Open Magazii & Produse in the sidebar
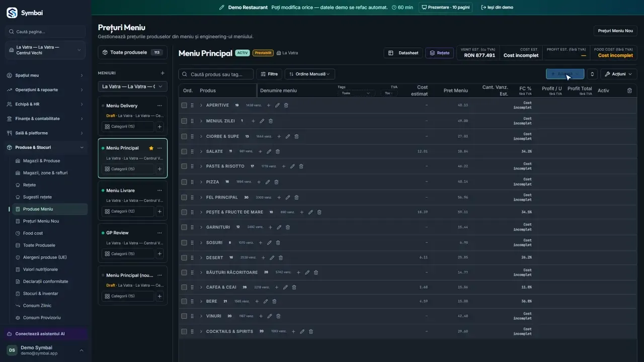The image size is (644, 362). click(41, 161)
